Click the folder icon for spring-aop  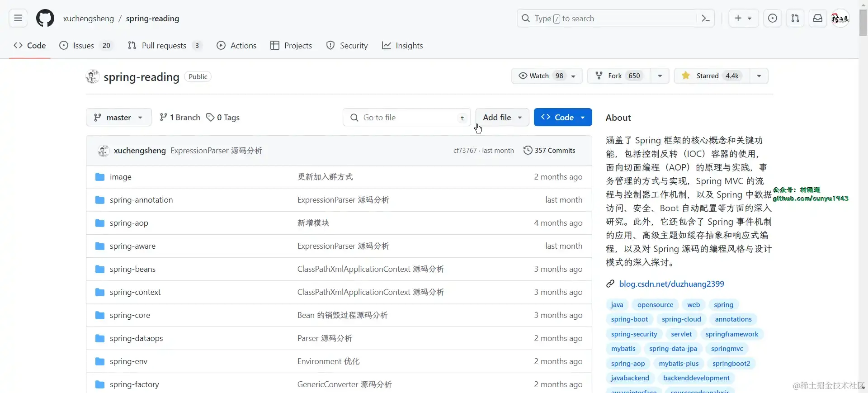100,223
